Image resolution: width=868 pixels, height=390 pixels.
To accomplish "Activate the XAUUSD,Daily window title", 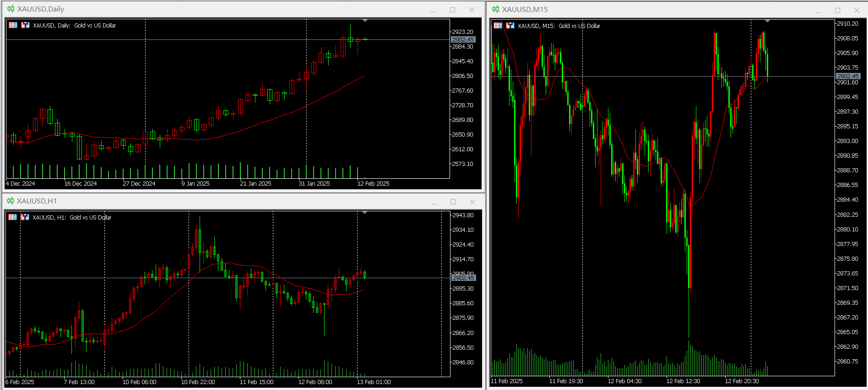I will [41, 9].
